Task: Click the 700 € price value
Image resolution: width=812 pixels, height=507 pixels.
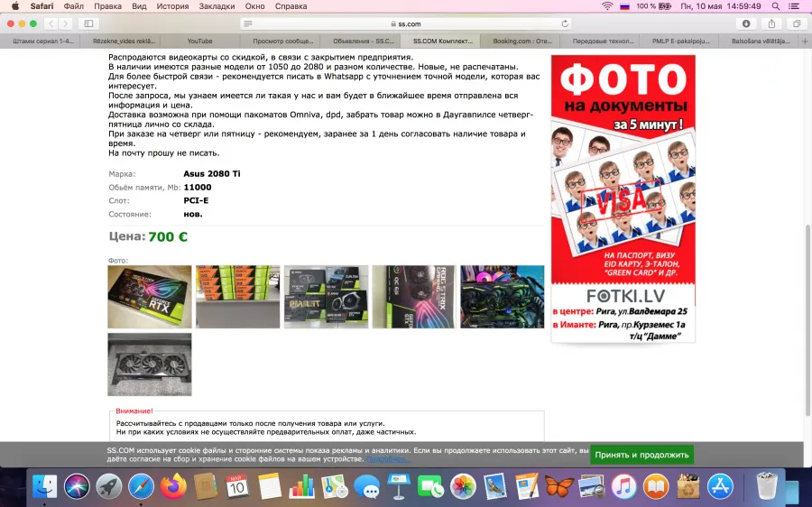Action: coord(168,236)
